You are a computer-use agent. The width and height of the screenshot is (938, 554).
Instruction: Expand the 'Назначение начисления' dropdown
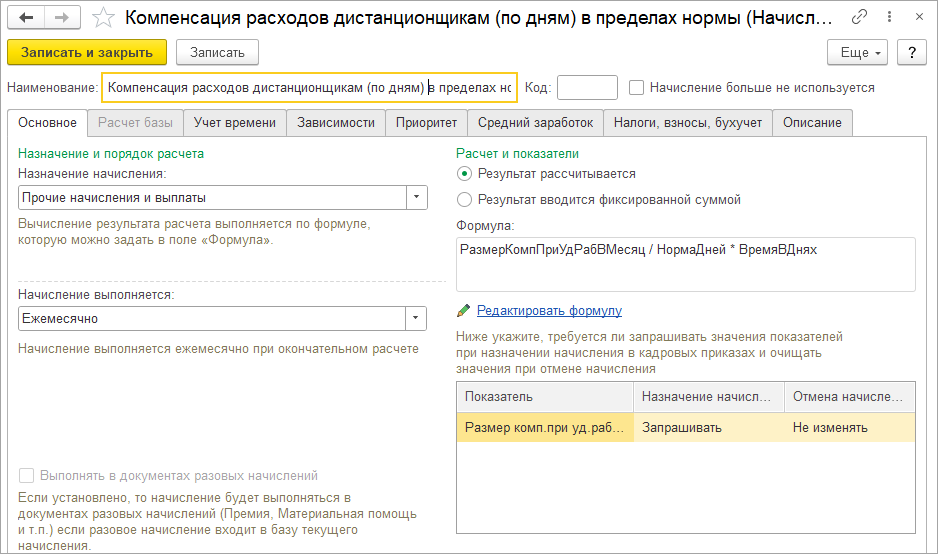417,198
